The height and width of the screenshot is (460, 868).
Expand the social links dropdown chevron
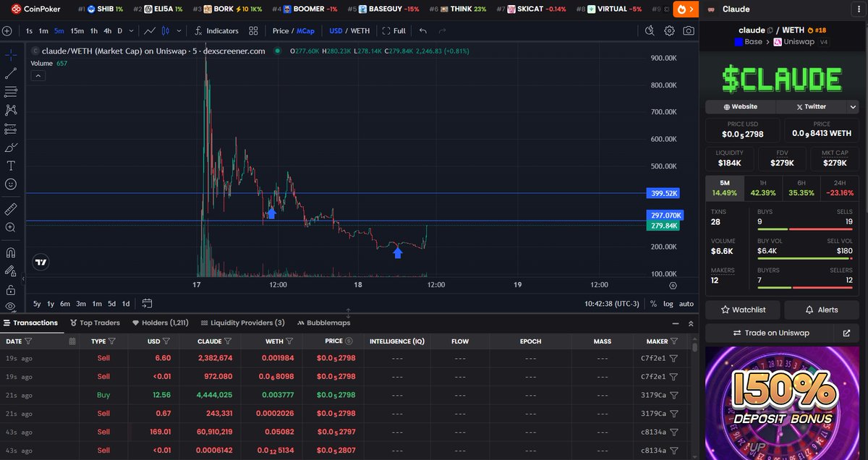pos(854,106)
